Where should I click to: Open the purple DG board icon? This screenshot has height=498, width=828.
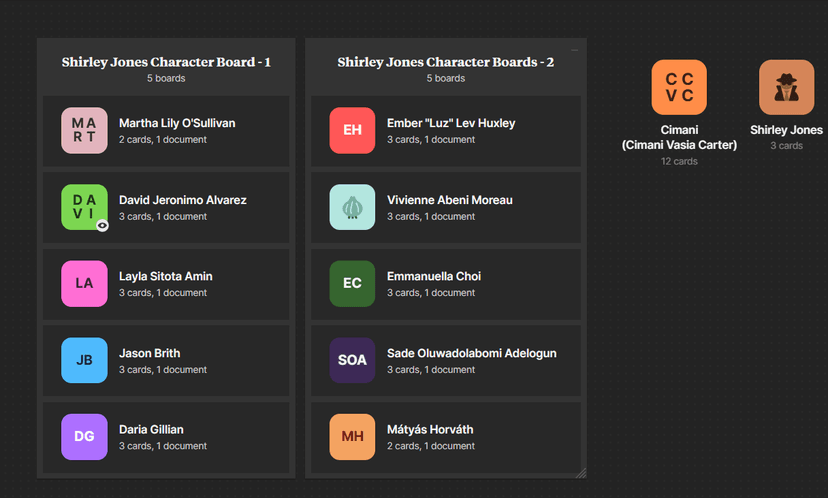[84, 437]
